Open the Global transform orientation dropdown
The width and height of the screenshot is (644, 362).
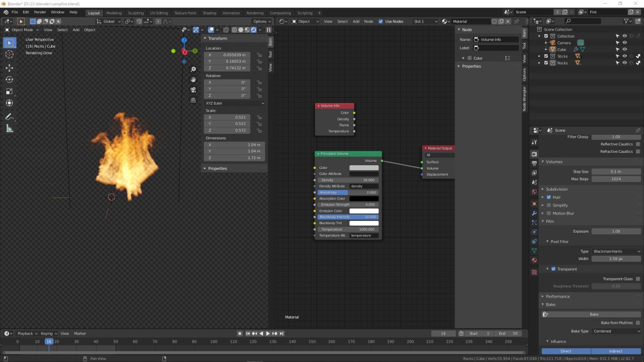click(x=109, y=21)
